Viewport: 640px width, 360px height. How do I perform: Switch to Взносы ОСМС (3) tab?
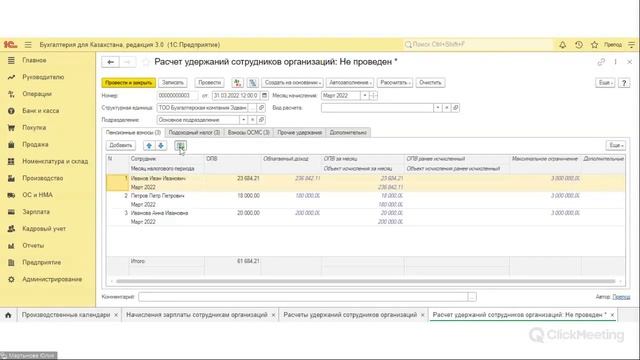click(249, 132)
